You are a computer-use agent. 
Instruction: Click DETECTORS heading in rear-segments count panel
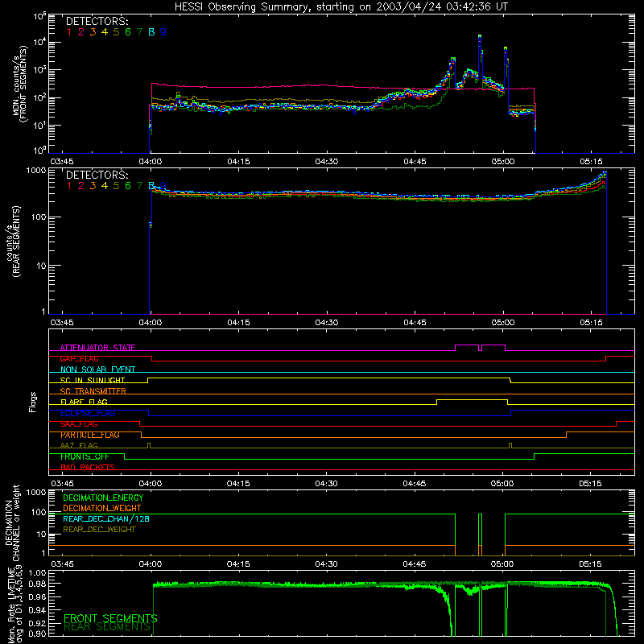pyautogui.click(x=97, y=175)
